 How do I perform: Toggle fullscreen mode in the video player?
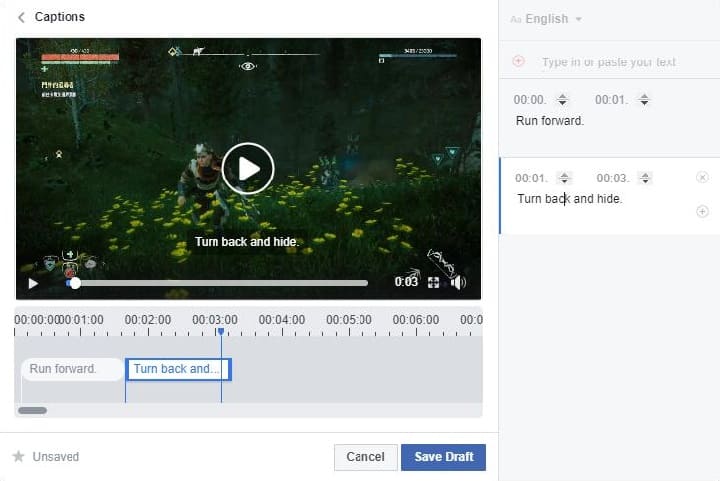coord(434,283)
